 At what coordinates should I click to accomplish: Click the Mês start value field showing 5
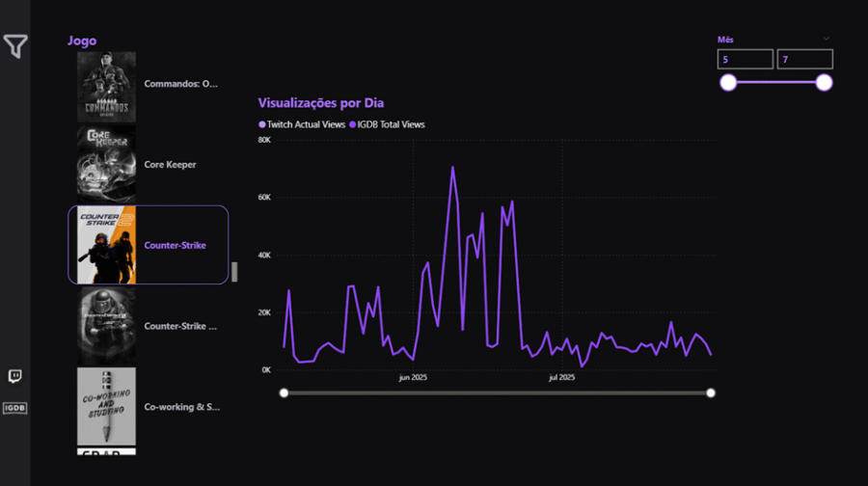745,60
